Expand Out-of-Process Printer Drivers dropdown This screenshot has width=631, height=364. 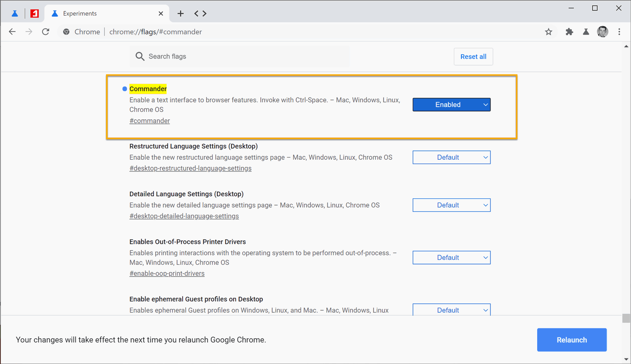pos(451,258)
